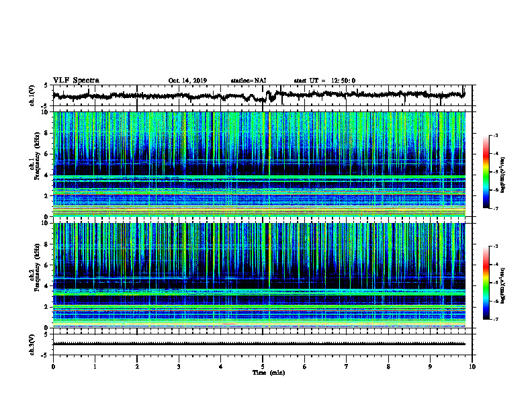This screenshot has height=411, width=532.
Task: Click the "0" tick on the Time axis
Action: click(x=53, y=367)
